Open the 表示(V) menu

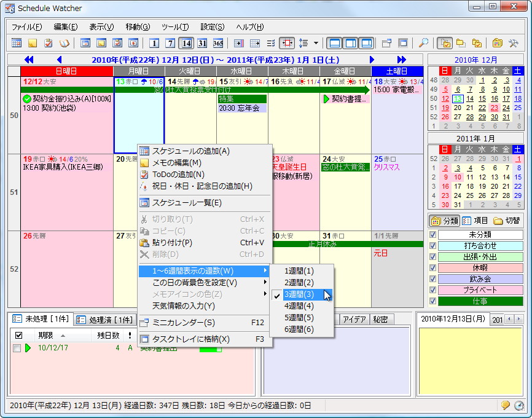(x=101, y=27)
